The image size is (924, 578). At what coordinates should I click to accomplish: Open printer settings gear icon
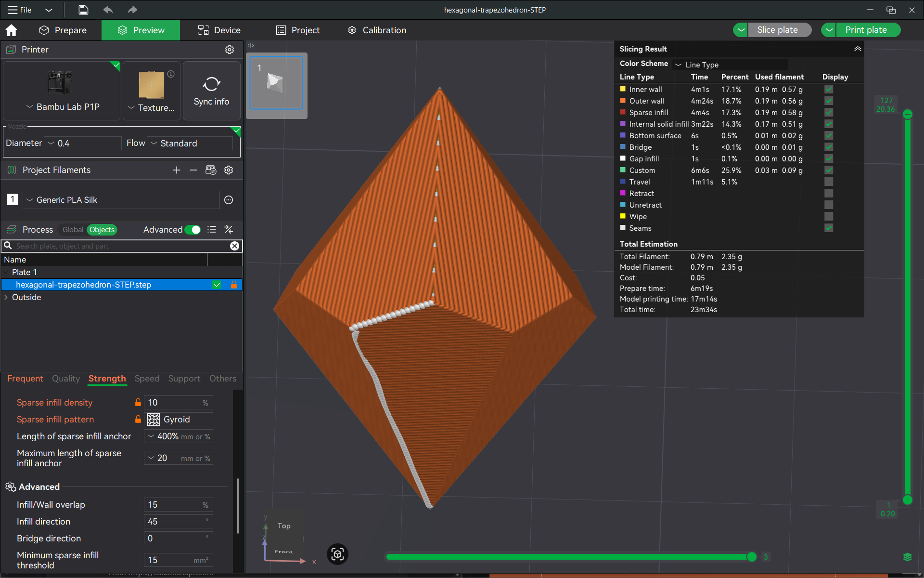pyautogui.click(x=230, y=50)
